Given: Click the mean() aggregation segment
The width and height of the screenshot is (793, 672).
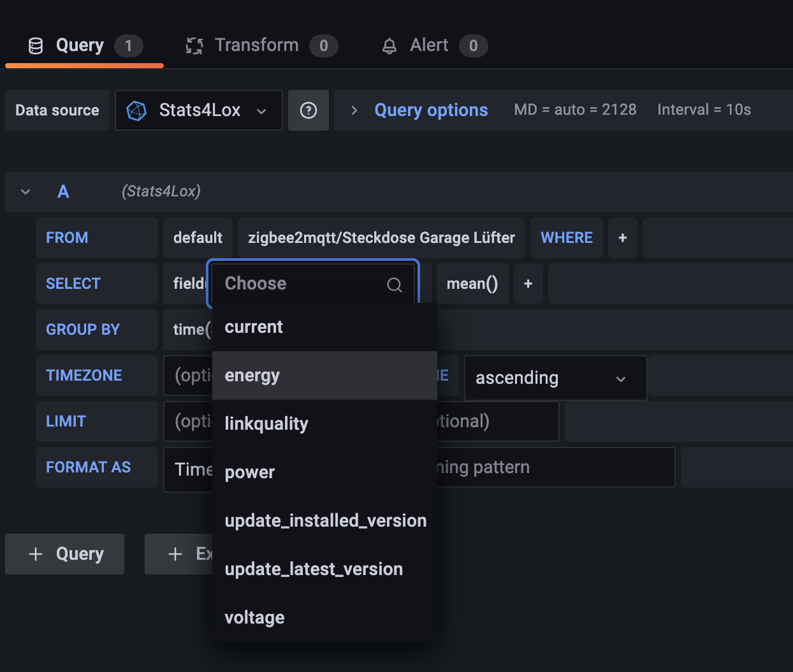Looking at the screenshot, I should 472,284.
